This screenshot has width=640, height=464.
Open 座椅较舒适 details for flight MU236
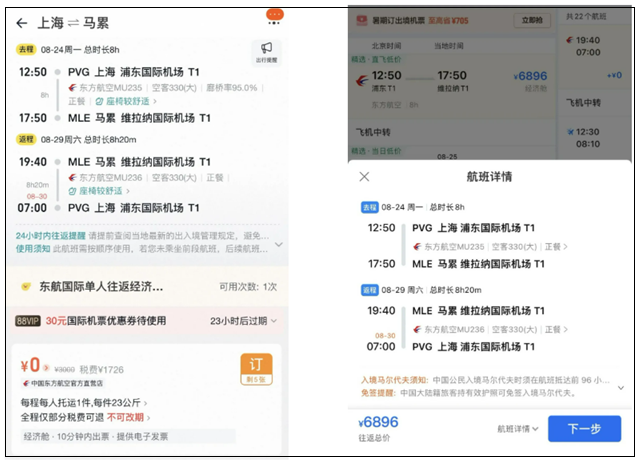pyautogui.click(x=99, y=191)
